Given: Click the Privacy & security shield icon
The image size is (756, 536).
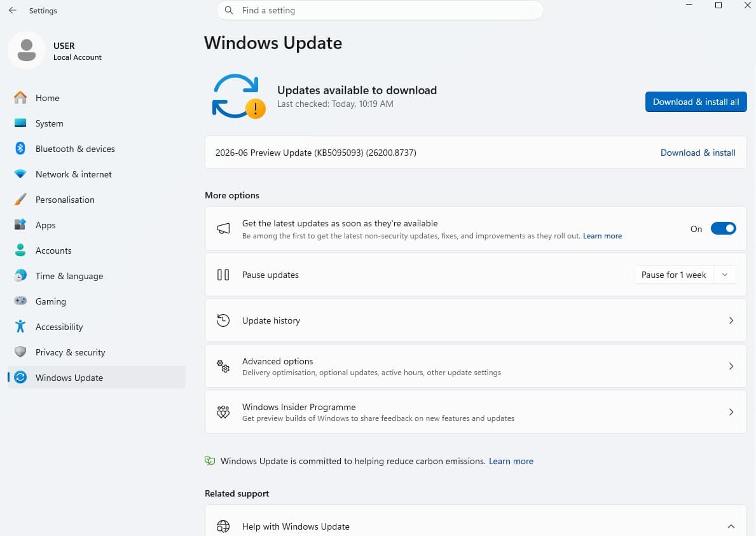Looking at the screenshot, I should coord(20,352).
